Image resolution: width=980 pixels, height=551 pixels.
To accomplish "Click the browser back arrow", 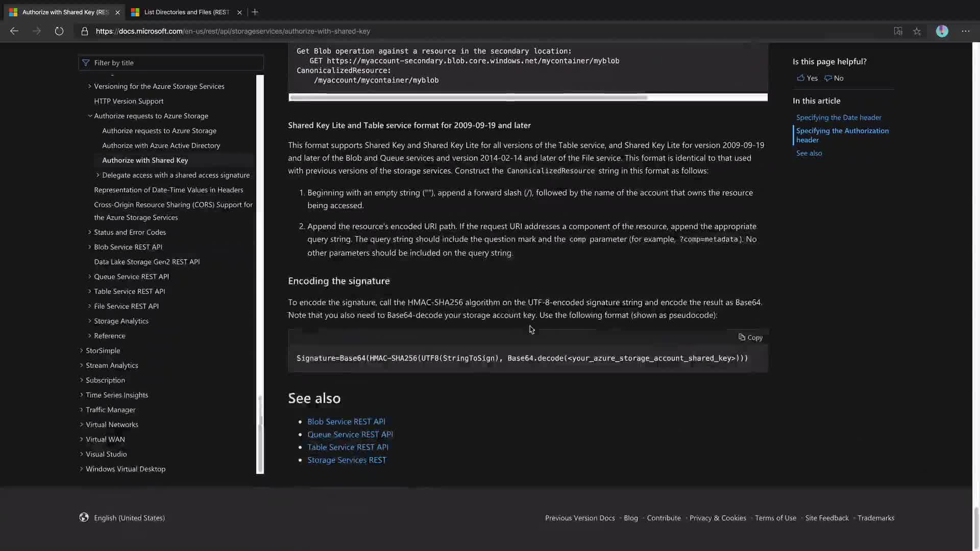I will click(14, 31).
